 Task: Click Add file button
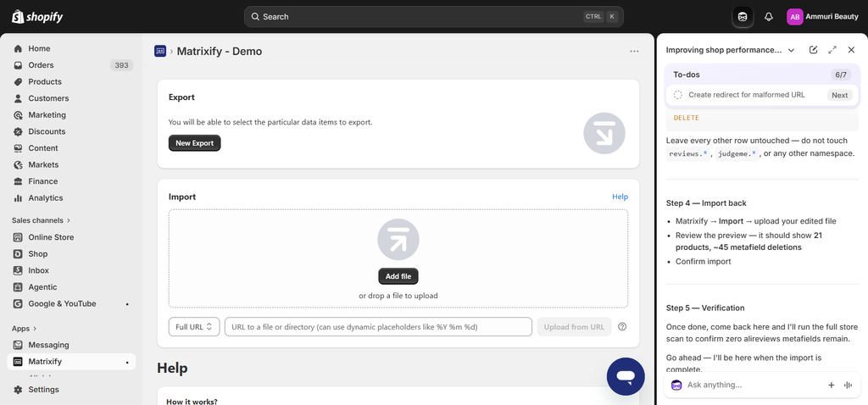tap(398, 276)
